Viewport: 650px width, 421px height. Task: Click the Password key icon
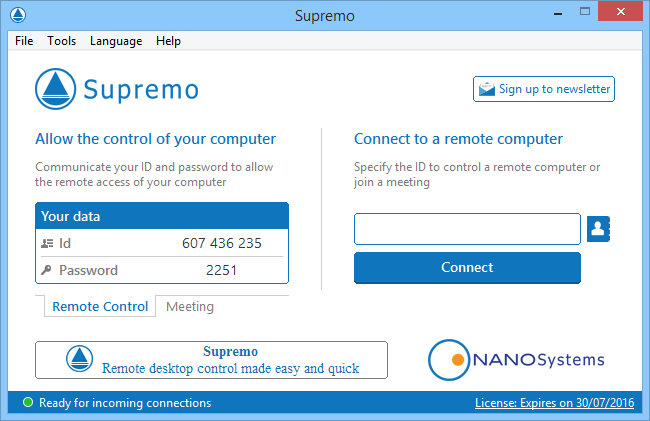[47, 270]
